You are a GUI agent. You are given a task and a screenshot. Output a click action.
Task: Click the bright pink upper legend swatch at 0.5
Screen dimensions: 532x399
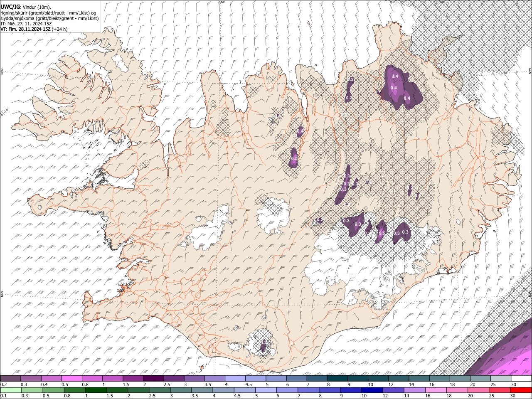[72, 379]
